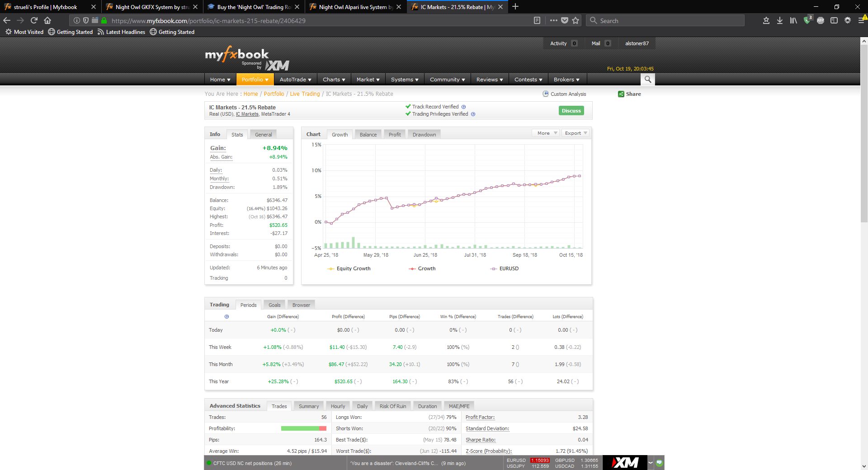Expand the Systems menu dropdown

coord(405,80)
